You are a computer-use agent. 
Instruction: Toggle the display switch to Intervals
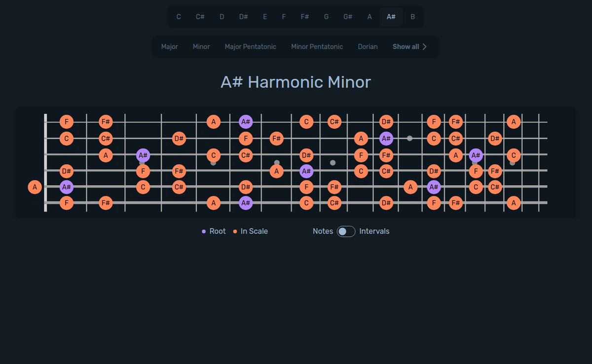point(345,231)
